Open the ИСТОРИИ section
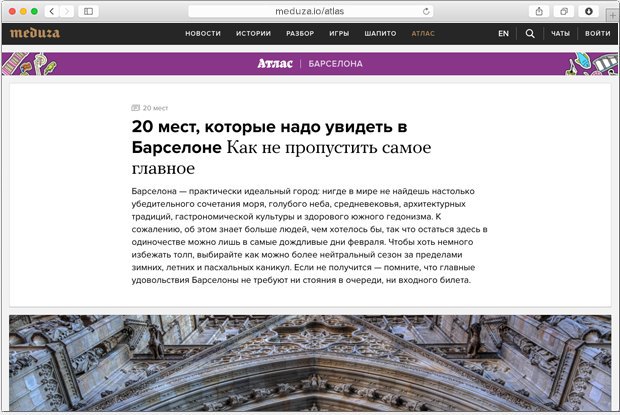This screenshot has width=620, height=415. [253, 34]
